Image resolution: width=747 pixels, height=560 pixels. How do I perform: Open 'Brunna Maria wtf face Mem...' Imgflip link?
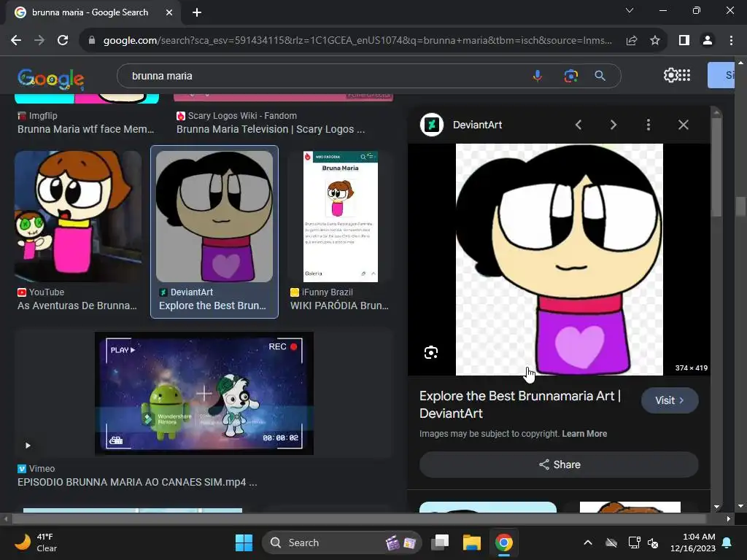coord(86,129)
